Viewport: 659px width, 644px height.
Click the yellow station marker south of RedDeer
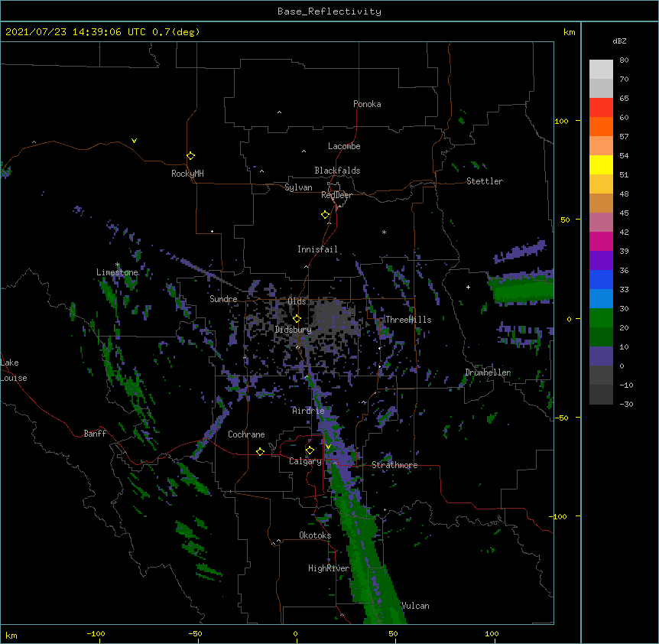(x=326, y=215)
